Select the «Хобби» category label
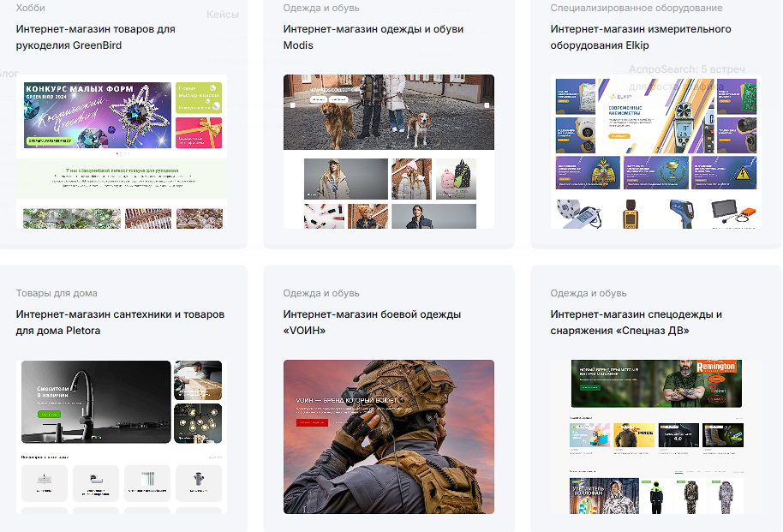This screenshot has width=783, height=532. [30, 8]
